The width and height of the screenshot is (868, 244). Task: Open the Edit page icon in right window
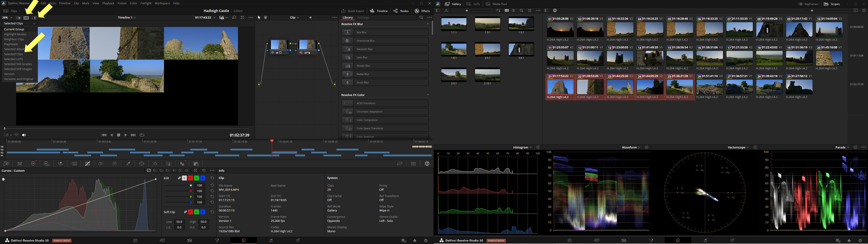[624, 240]
